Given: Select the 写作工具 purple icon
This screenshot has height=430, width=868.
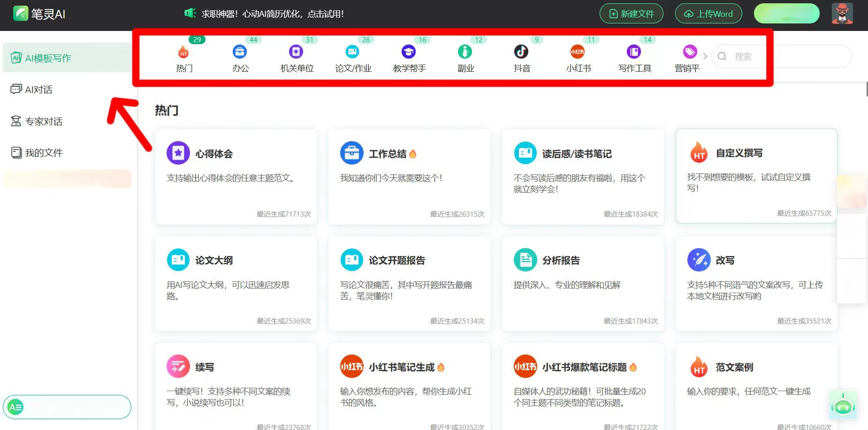Looking at the screenshot, I should pyautogui.click(x=634, y=52).
